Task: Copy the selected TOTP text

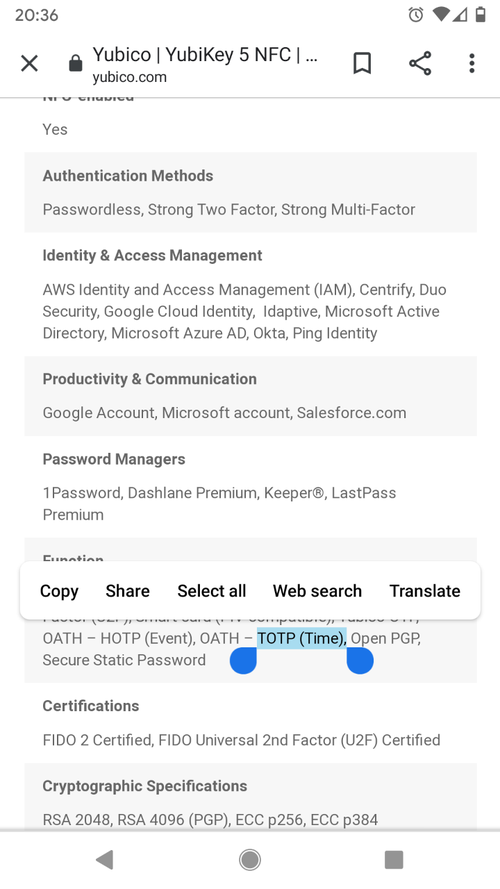Action: (59, 591)
